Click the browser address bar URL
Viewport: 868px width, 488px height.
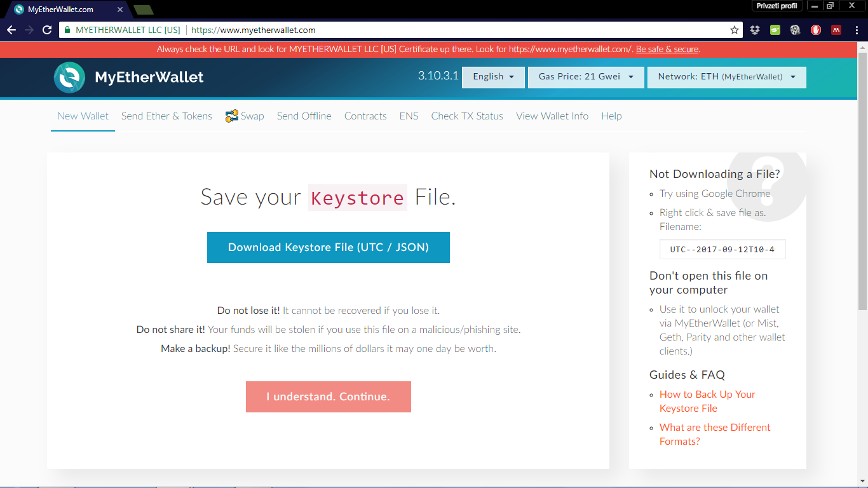[x=254, y=30]
